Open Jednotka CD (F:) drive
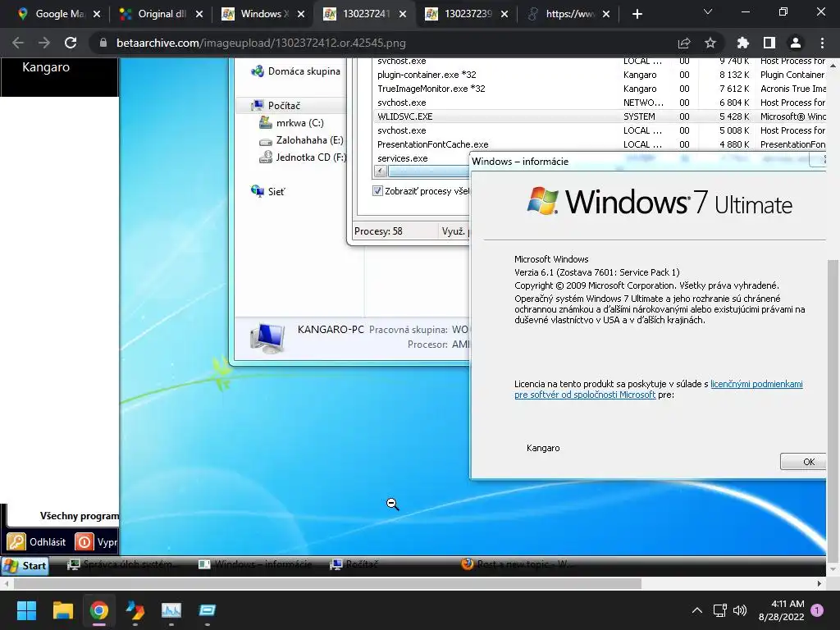This screenshot has height=630, width=840. pos(303,157)
